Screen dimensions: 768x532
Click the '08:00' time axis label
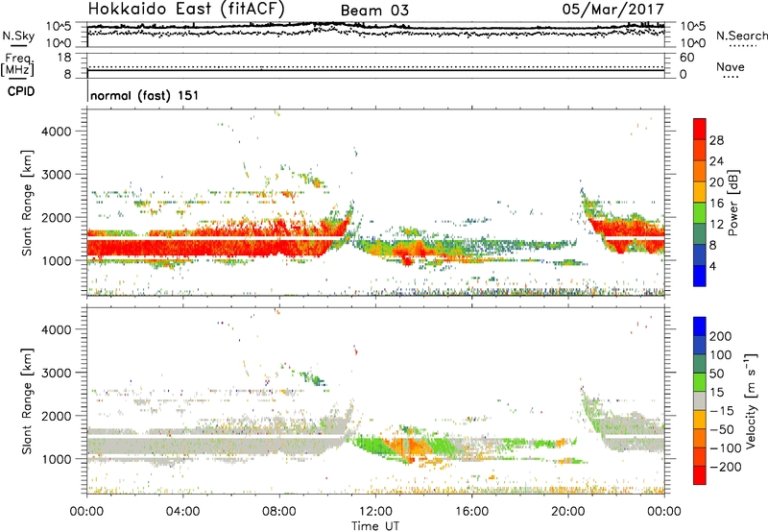click(x=279, y=512)
